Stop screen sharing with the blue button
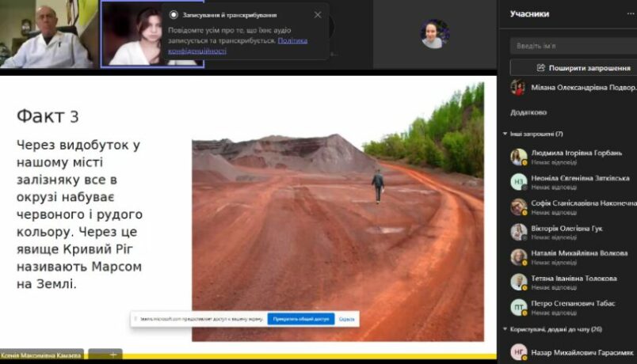Screen dimensions: 637x364 coord(299,319)
